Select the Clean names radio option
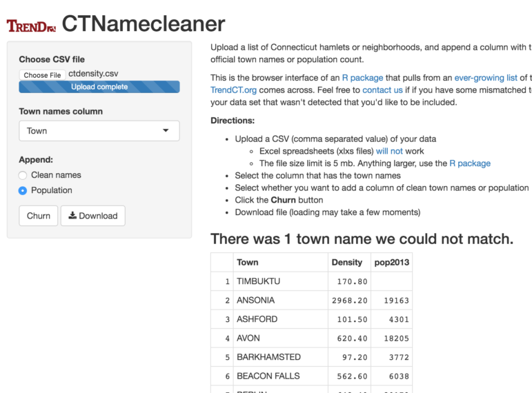Image resolution: width=532 pixels, height=393 pixels. [x=23, y=175]
